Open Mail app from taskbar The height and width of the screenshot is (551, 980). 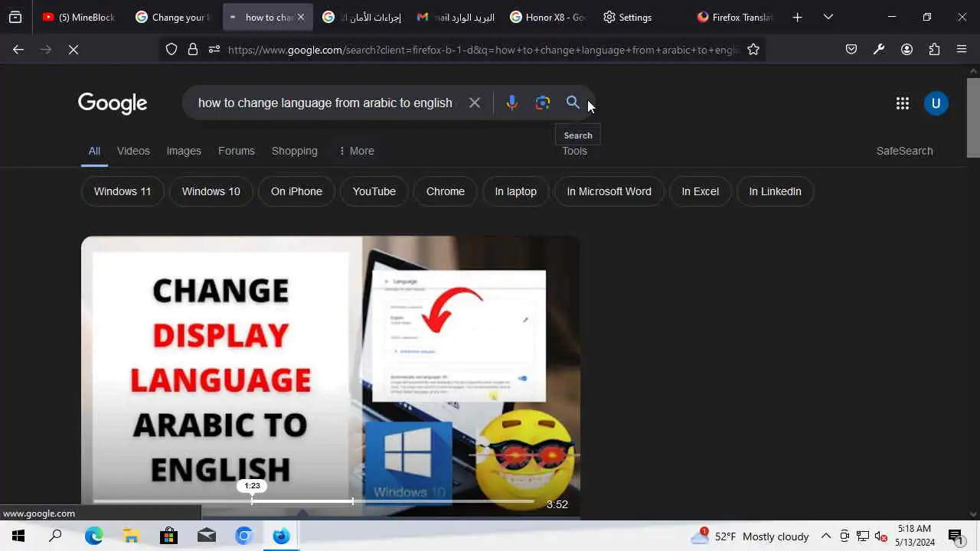[207, 536]
